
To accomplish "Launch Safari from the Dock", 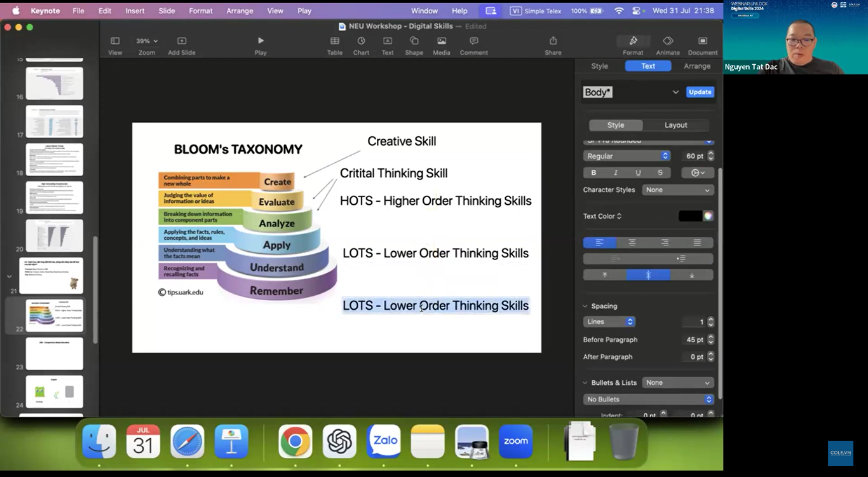I will click(x=187, y=441).
